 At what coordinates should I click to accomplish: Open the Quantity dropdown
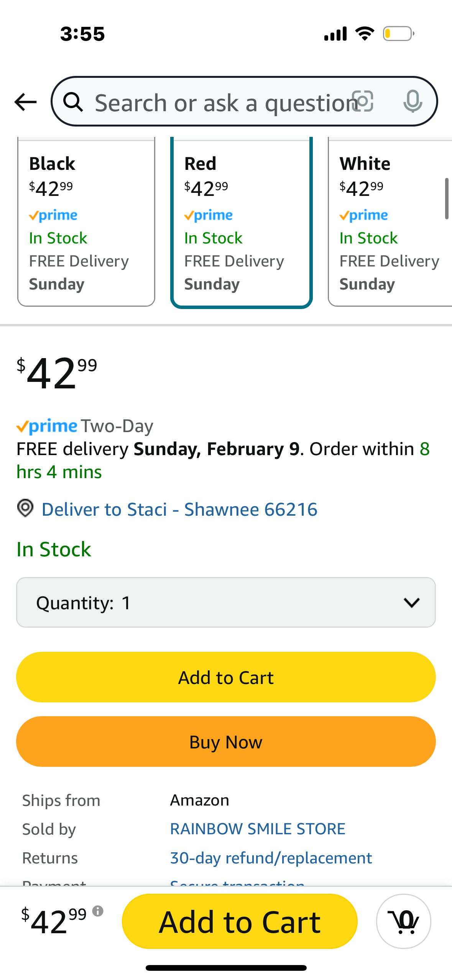click(226, 602)
